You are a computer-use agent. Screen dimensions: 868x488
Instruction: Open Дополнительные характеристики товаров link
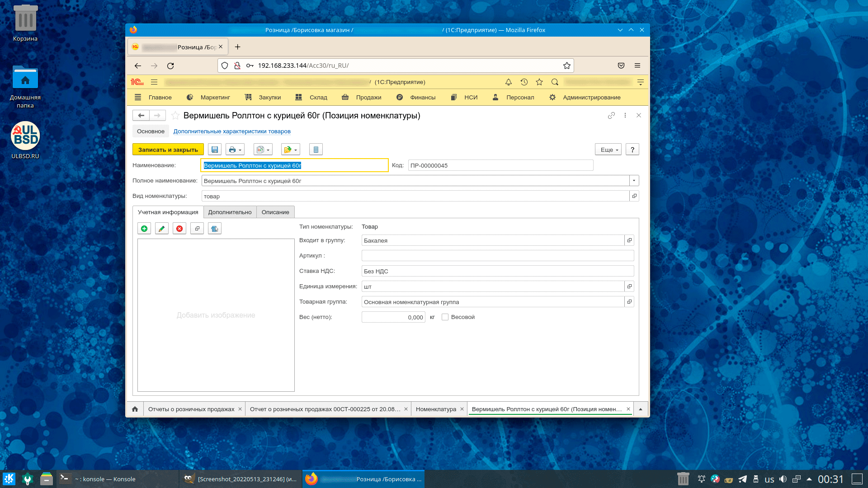click(232, 131)
